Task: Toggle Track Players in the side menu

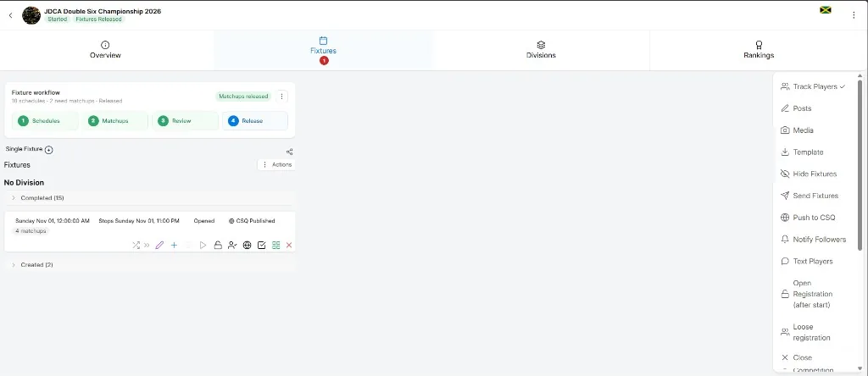Action: [x=813, y=87]
